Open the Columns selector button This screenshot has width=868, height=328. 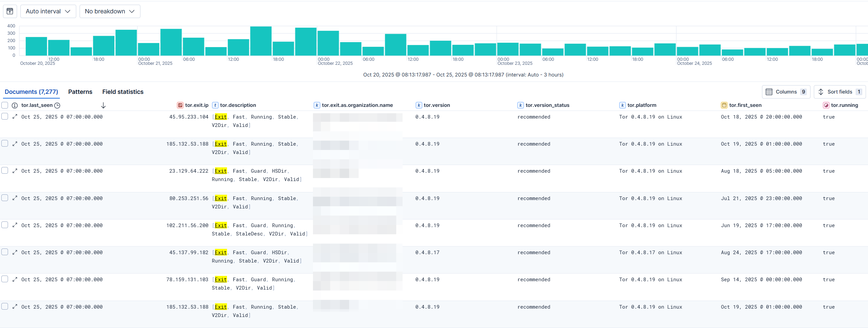(x=785, y=92)
